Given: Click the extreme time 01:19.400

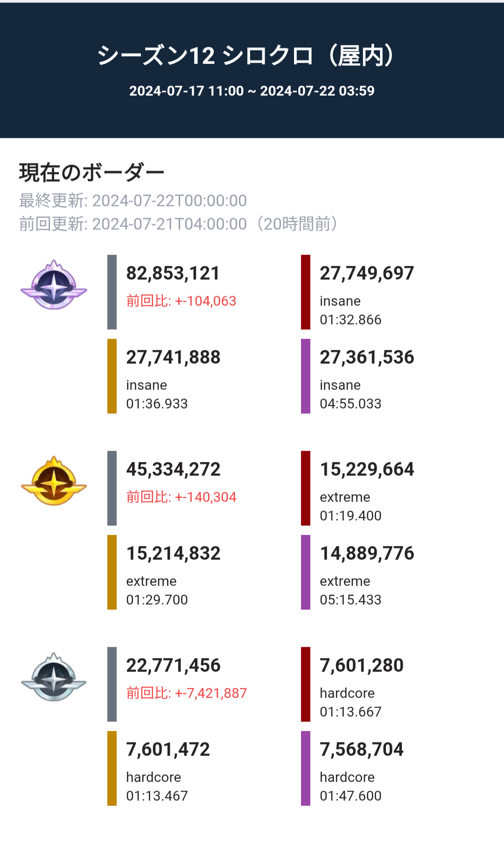Looking at the screenshot, I should click(x=350, y=516).
